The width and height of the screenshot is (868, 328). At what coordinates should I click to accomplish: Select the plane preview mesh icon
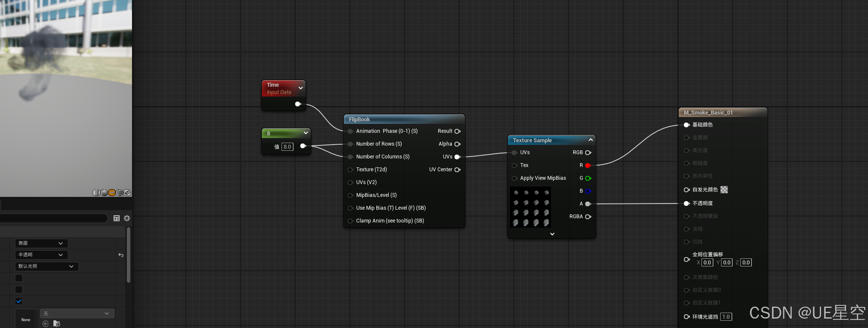112,193
